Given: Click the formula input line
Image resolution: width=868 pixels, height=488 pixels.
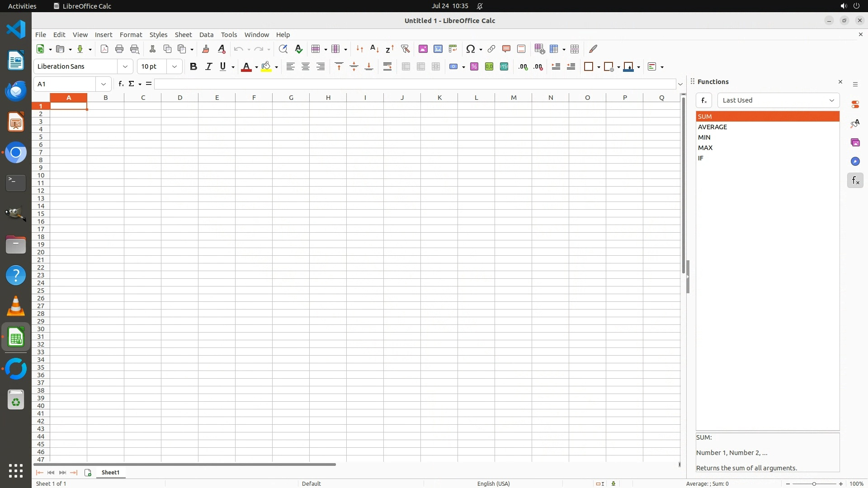Looking at the screenshot, I should pyautogui.click(x=415, y=84).
